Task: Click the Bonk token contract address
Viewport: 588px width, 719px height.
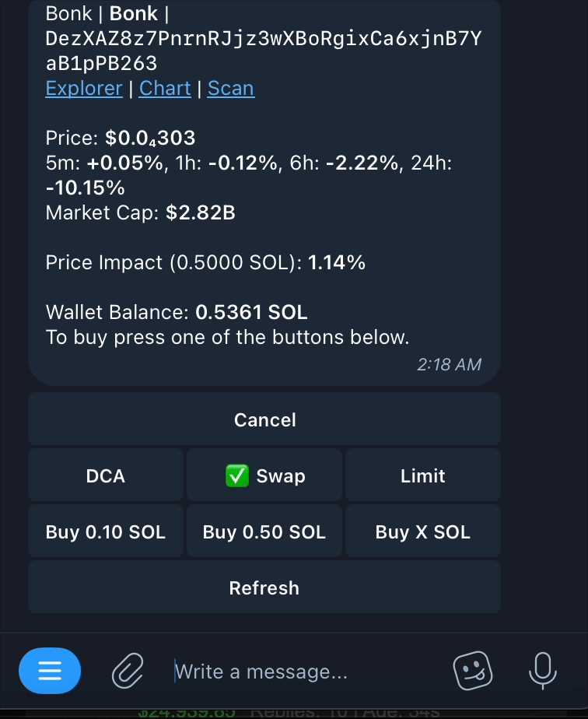Action: 263,39
